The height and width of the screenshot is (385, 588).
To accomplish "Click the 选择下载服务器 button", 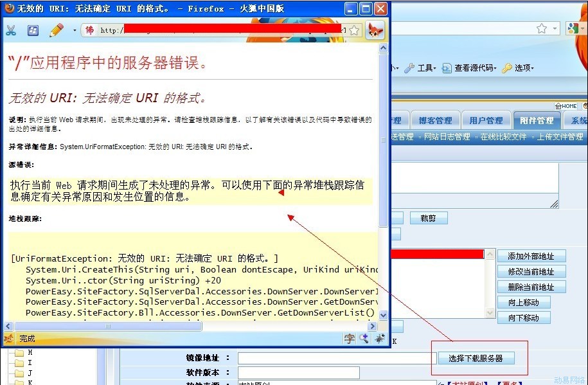I will pyautogui.click(x=476, y=359).
